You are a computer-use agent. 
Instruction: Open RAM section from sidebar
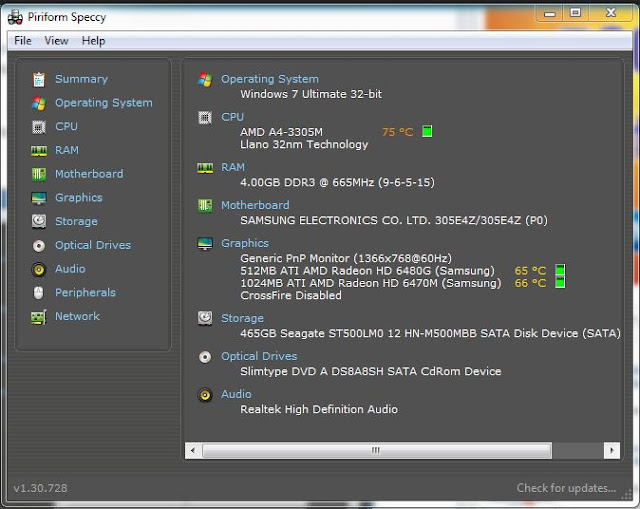(67, 150)
